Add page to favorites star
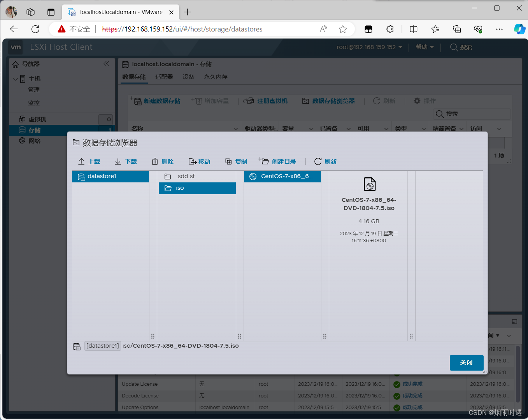 (x=343, y=29)
